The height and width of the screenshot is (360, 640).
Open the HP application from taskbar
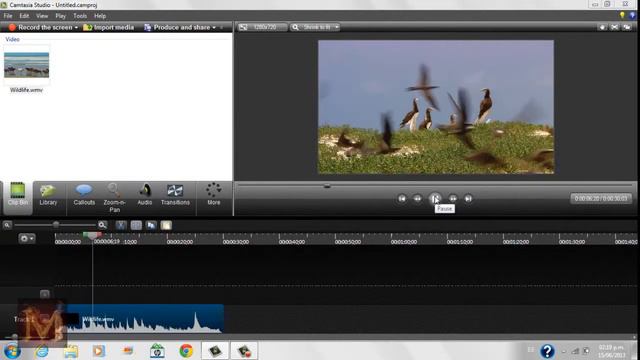[157, 351]
